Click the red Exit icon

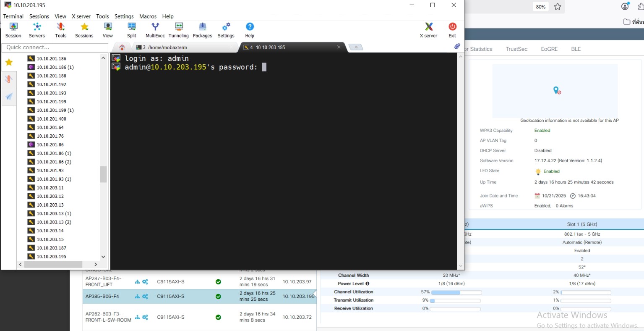(x=452, y=30)
